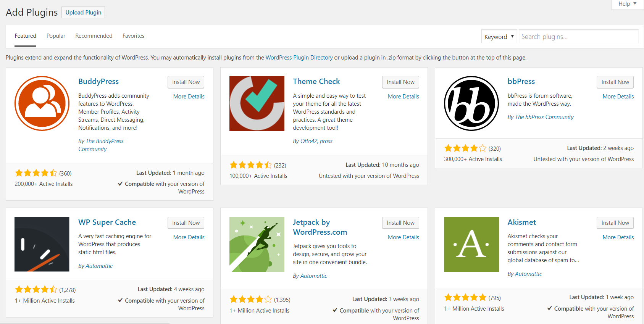The height and width of the screenshot is (324, 644).
Task: Install the Theme Check plugin now
Action: [x=400, y=82]
